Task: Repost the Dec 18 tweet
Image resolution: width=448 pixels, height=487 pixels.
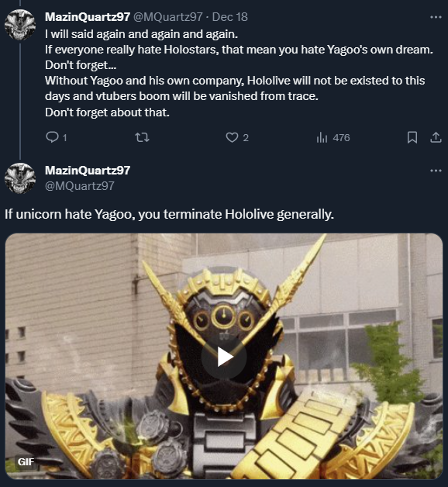Action: (x=143, y=137)
